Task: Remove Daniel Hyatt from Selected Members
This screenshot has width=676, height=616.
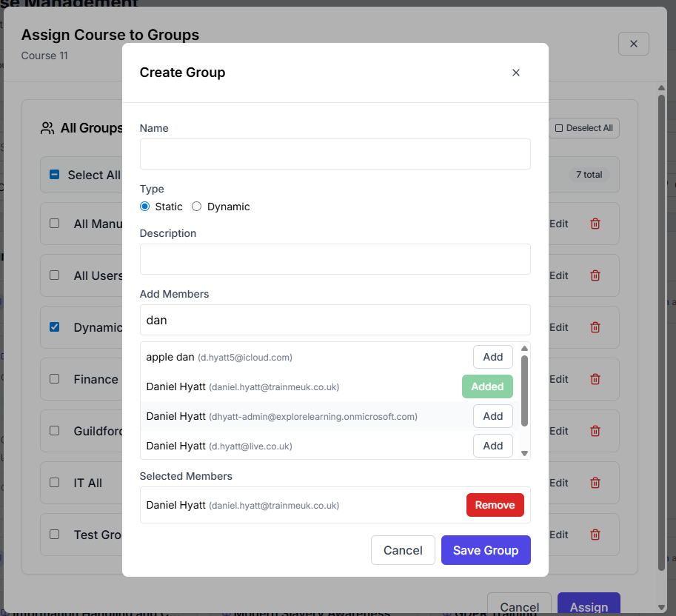Action: pyautogui.click(x=495, y=505)
